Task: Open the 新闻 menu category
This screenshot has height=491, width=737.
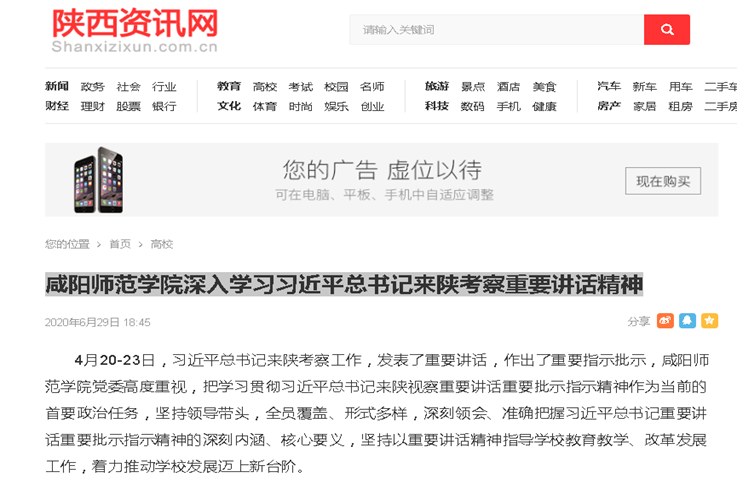Action: pyautogui.click(x=57, y=86)
